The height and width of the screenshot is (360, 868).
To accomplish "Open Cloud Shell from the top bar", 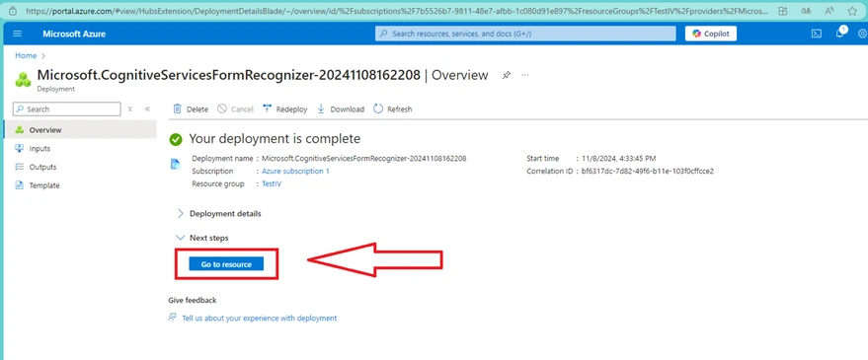I will tap(817, 34).
